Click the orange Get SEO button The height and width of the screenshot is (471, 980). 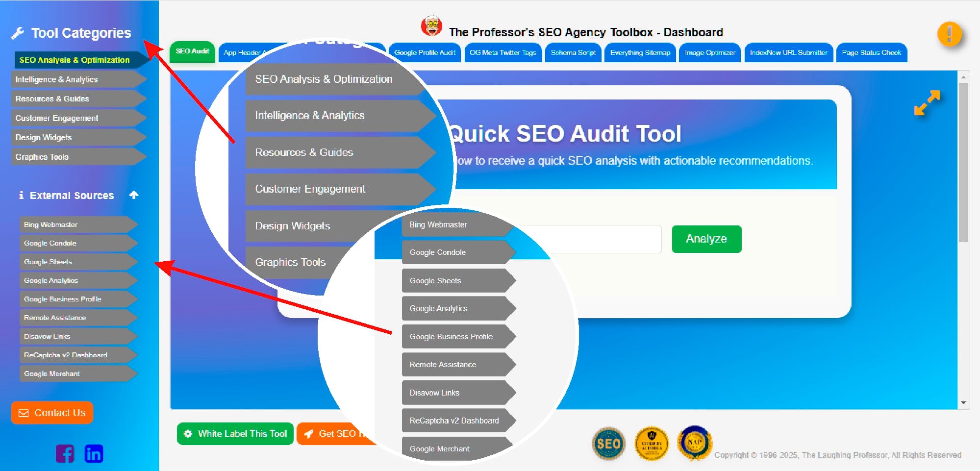click(x=335, y=434)
